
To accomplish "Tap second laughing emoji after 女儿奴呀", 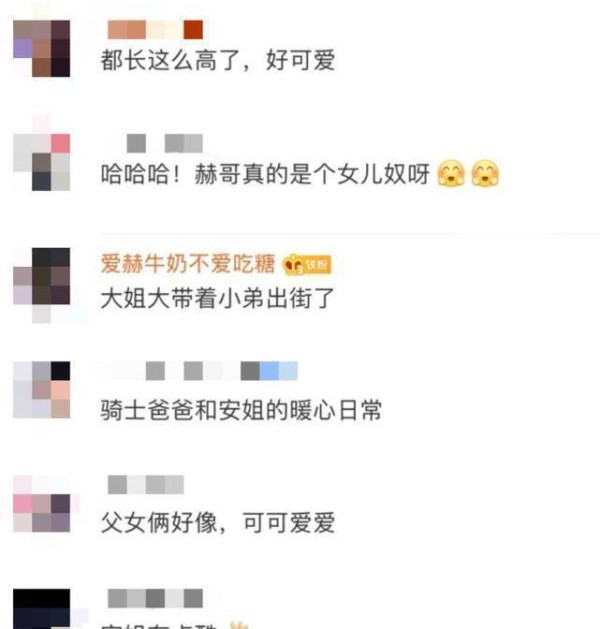I will point(485,174).
